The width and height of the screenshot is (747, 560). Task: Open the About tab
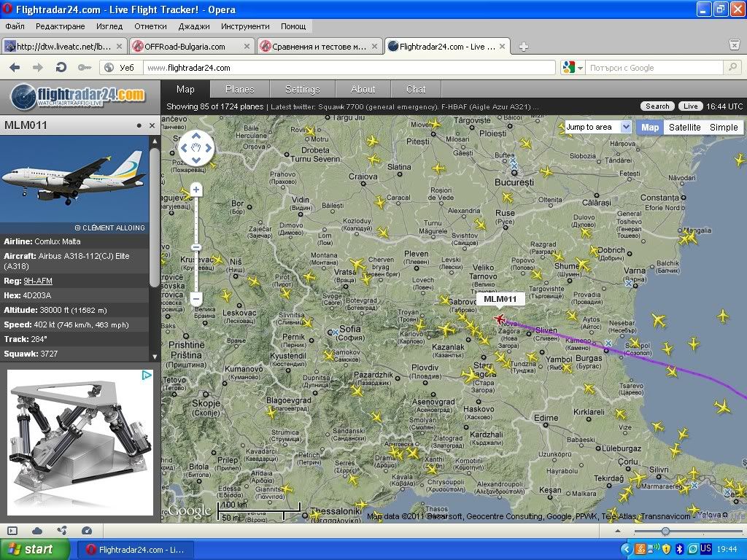coord(363,89)
